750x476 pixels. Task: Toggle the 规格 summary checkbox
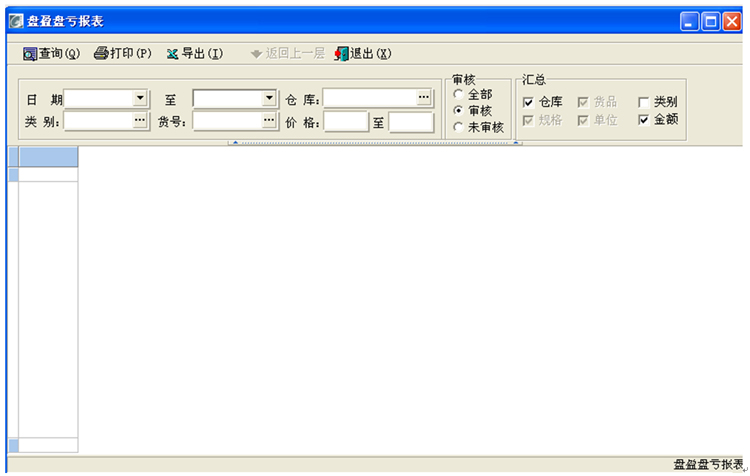[x=528, y=120]
